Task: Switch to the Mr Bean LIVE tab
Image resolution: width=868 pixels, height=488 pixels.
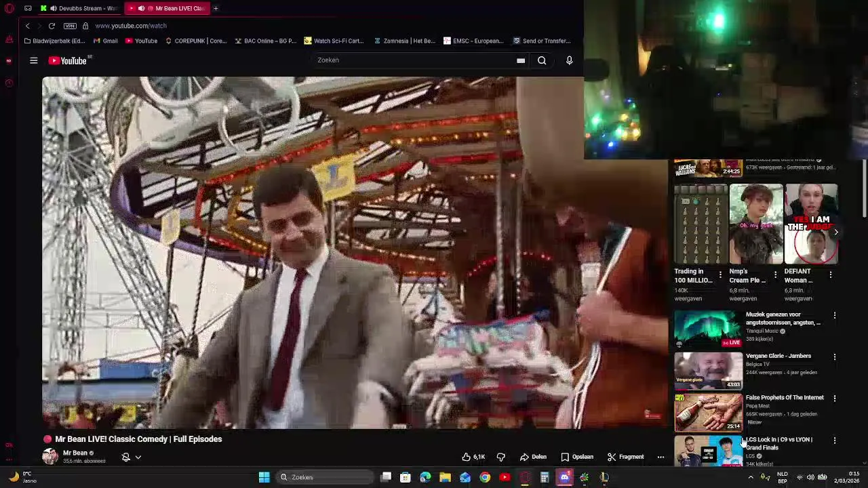Action: (167, 8)
